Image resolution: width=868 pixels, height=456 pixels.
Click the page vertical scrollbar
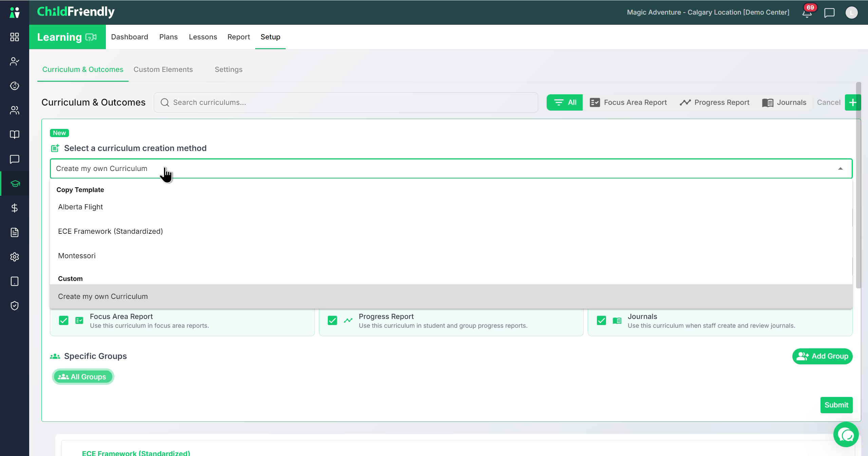pos(858,185)
